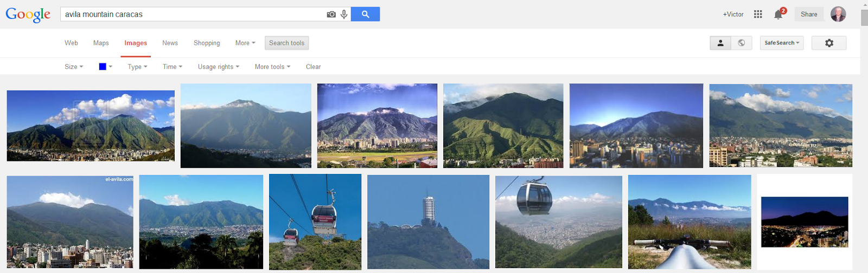Image resolution: width=868 pixels, height=273 pixels.
Task: Open the account profile picture
Action: 838,14
